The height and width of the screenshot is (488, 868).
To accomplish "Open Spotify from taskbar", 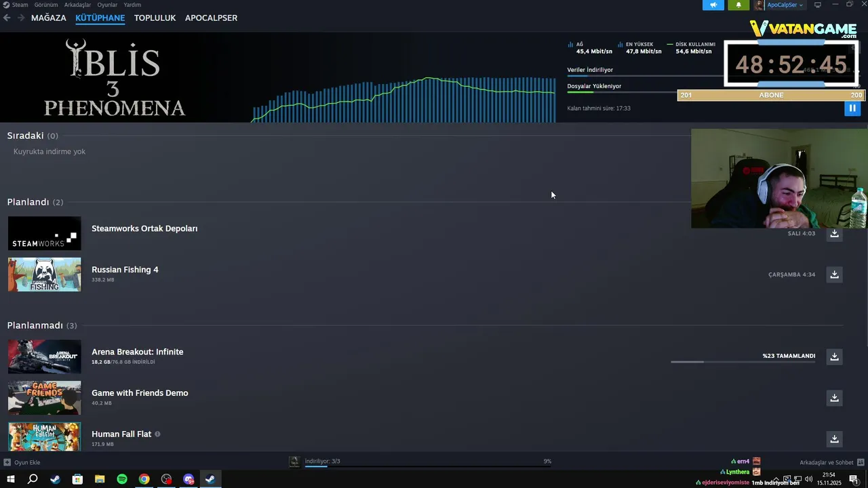I will tap(122, 479).
